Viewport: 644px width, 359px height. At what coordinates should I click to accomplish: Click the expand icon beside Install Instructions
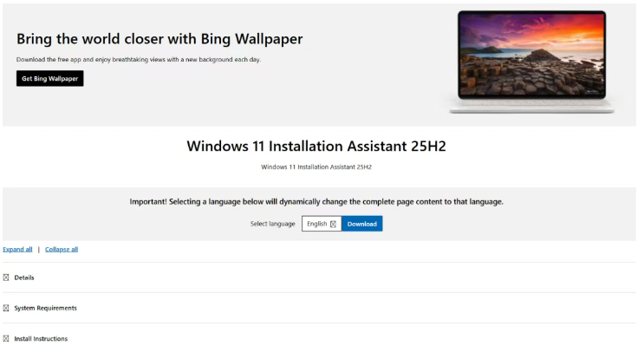(6, 338)
